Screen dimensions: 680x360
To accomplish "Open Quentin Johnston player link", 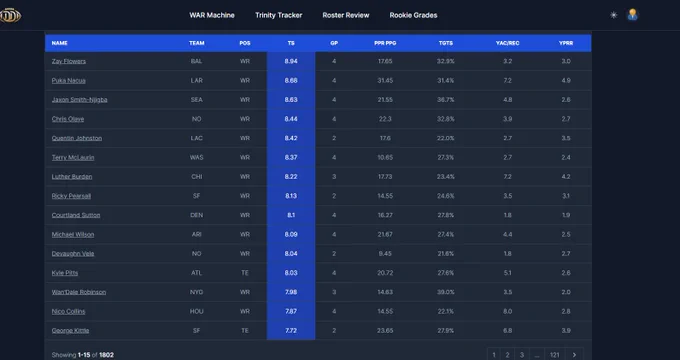I will 77,138.
